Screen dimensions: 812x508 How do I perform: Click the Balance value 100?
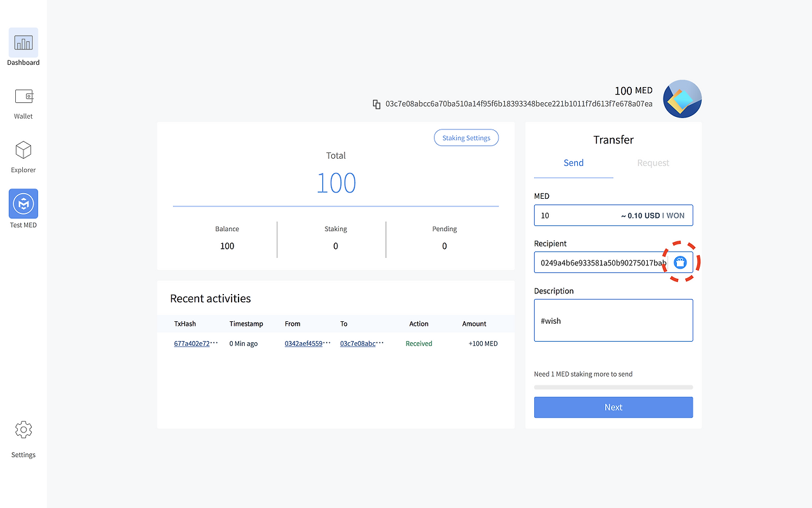click(227, 246)
